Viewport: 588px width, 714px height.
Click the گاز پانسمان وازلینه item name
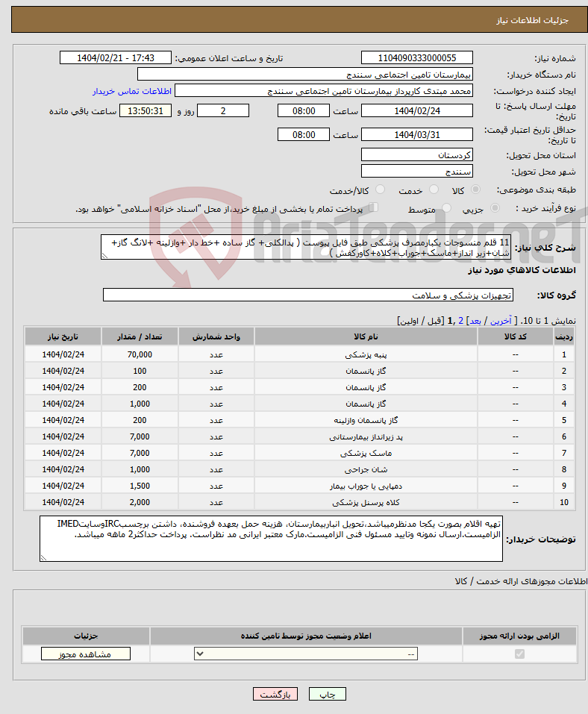(366, 420)
